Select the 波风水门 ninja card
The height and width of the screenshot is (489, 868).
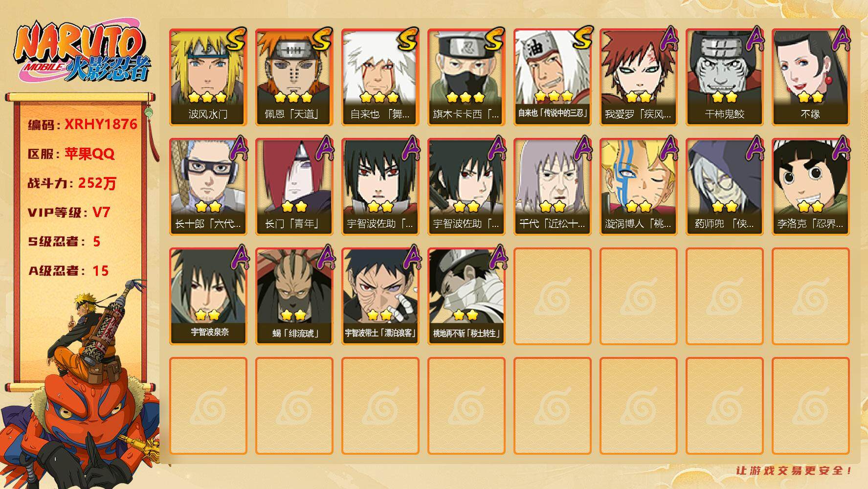click(208, 77)
